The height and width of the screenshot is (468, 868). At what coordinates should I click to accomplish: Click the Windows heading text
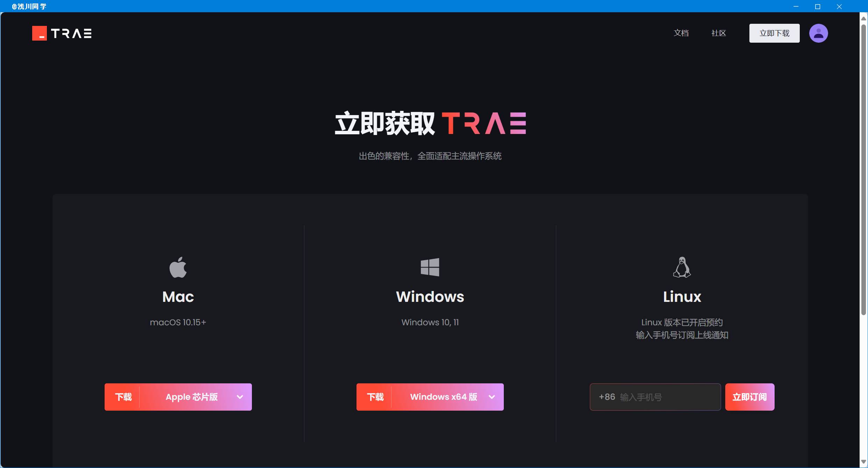(430, 297)
